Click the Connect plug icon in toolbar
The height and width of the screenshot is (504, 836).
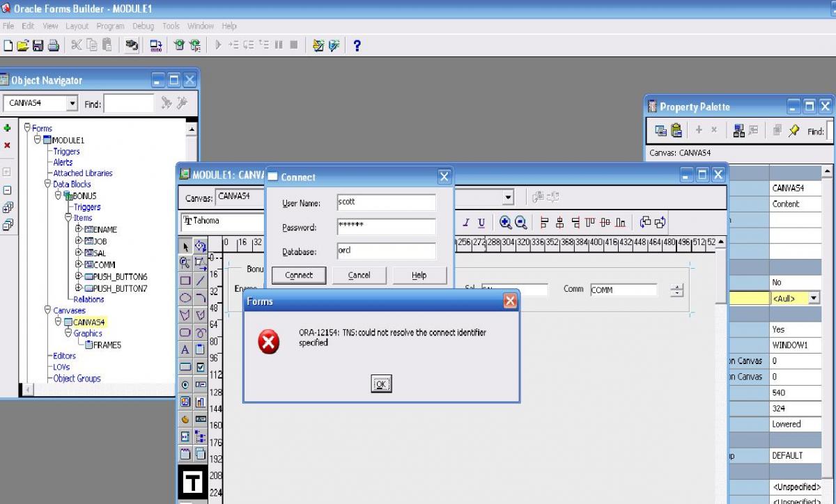[x=131, y=45]
